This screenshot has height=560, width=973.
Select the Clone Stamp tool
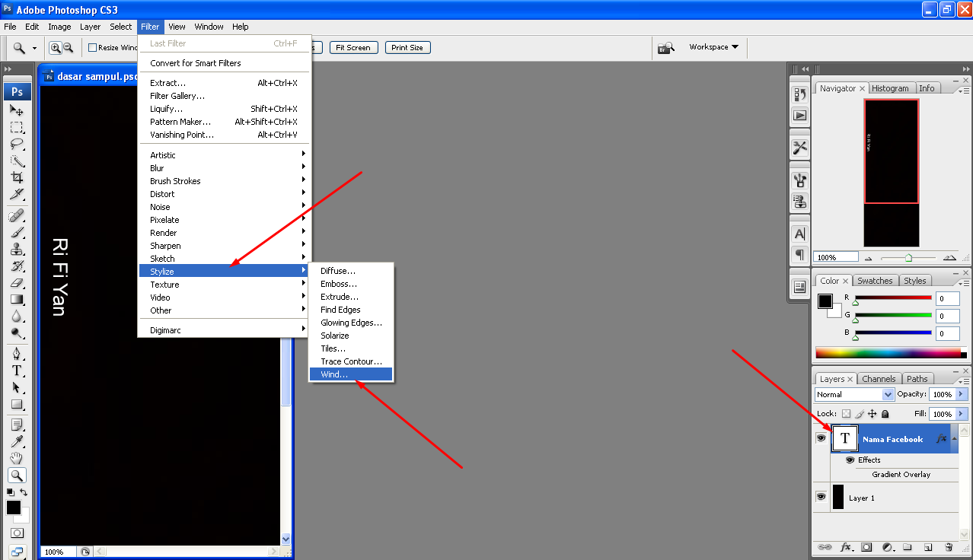point(17,250)
